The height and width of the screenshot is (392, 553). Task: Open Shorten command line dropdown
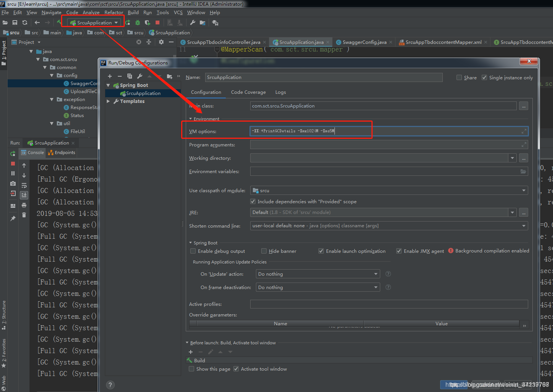(x=389, y=226)
